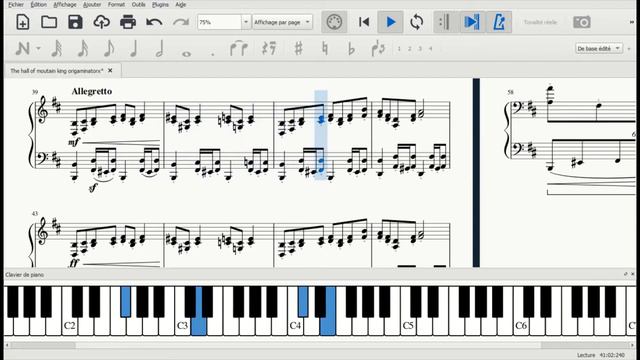Image resolution: width=640 pixels, height=360 pixels.
Task: Start playback with the Play button
Action: coord(391,22)
